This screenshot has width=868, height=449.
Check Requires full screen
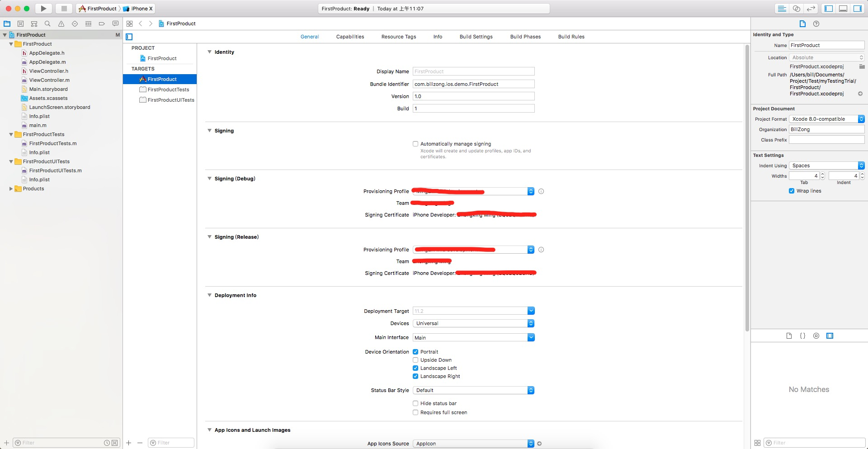415,412
